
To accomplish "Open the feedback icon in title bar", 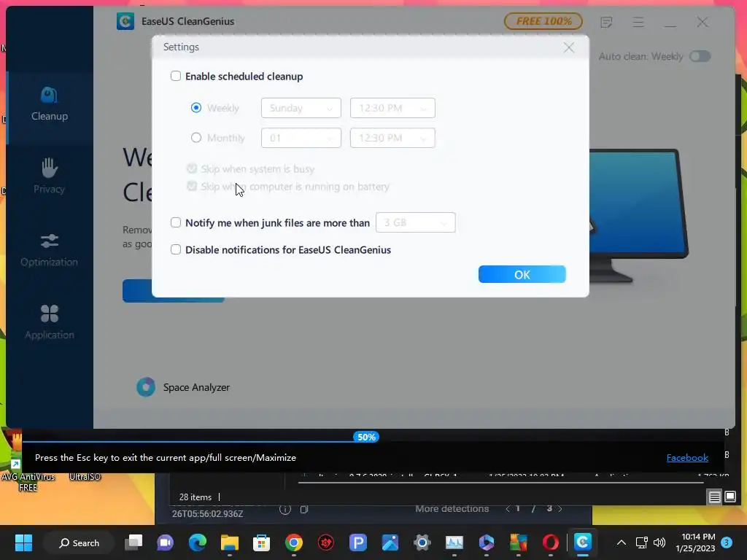I will [x=606, y=22].
